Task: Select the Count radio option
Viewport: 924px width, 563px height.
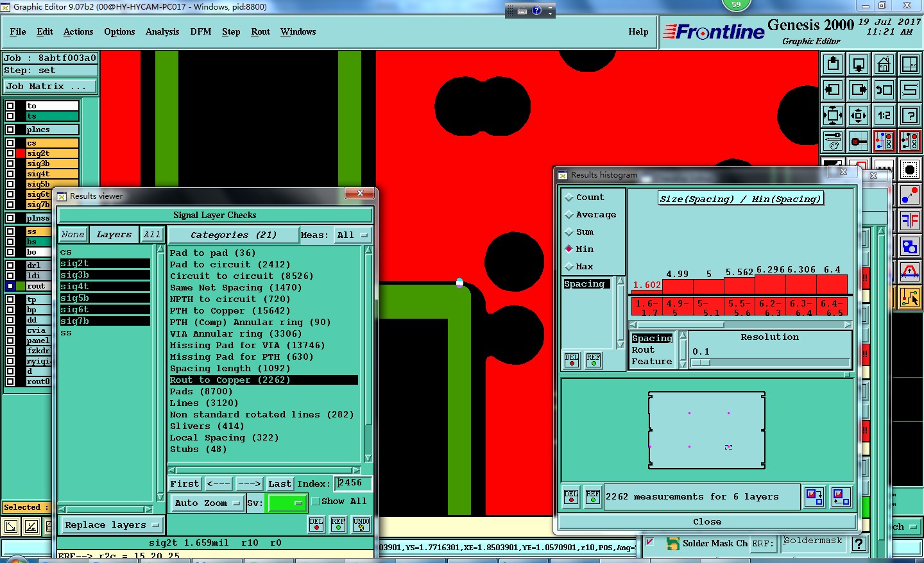Action: 569,197
